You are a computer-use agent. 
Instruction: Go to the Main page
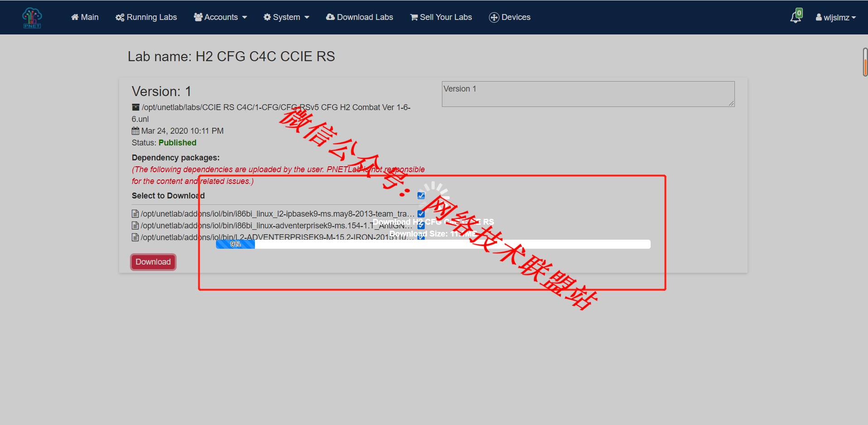[85, 17]
